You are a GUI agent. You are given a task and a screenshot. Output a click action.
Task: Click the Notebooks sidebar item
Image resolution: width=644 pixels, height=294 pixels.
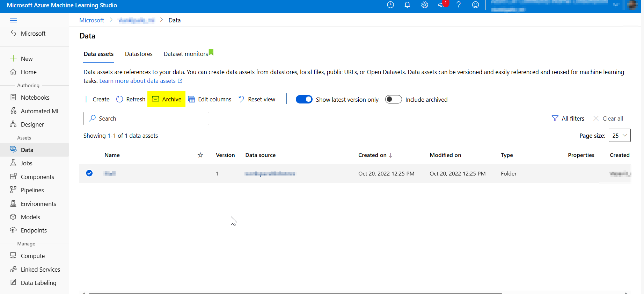(x=35, y=98)
